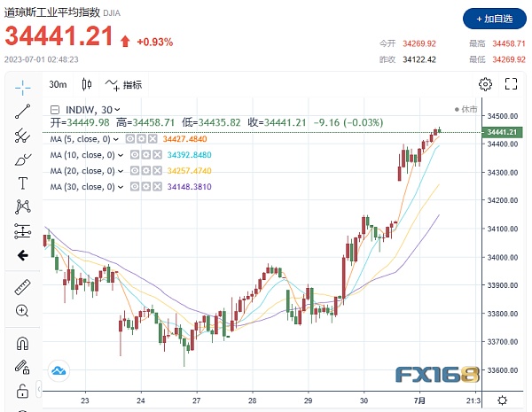Hide the MA 20 indicator via eye icon
532x412 pixels.
(x=135, y=171)
